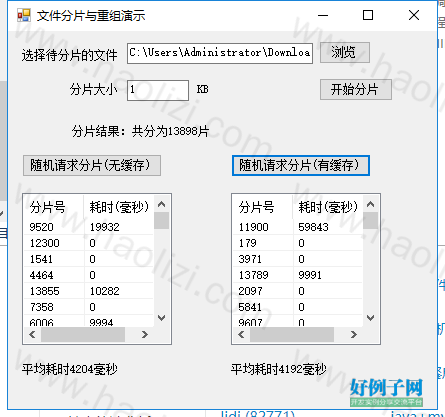Screen dimensions: 445x417
Task: Click the left list vertical scrollbar thumb
Action: click(162, 220)
